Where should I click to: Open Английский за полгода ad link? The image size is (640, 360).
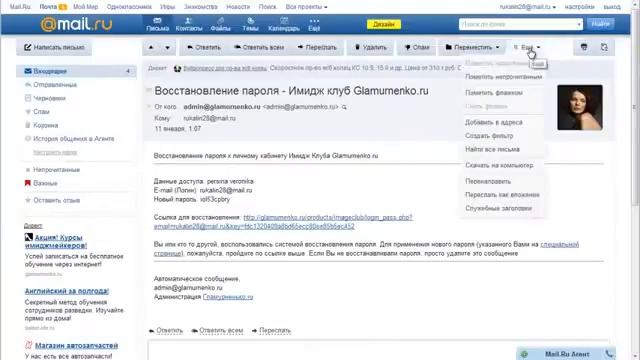coord(67,291)
